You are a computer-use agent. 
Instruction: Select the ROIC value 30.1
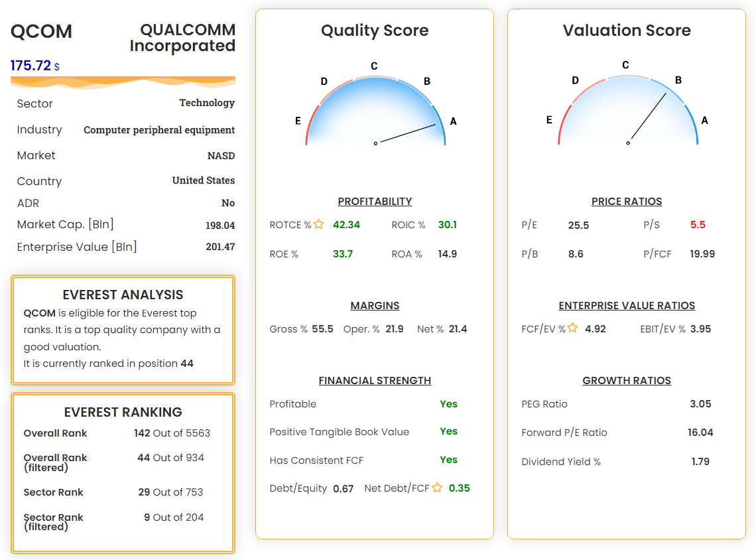pos(448,225)
